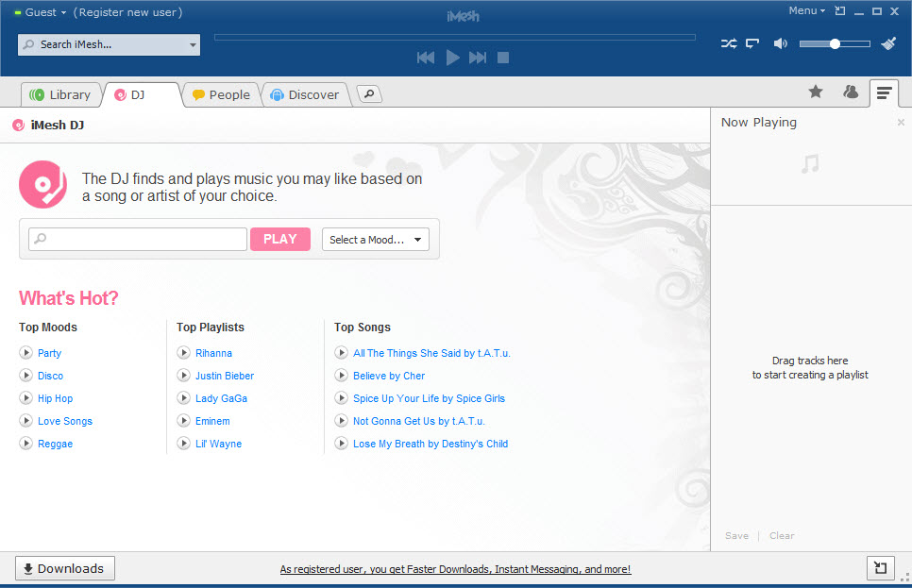Play Spice Up Your Life song icon
Viewport: 912px width, 588px height.
pyautogui.click(x=341, y=397)
